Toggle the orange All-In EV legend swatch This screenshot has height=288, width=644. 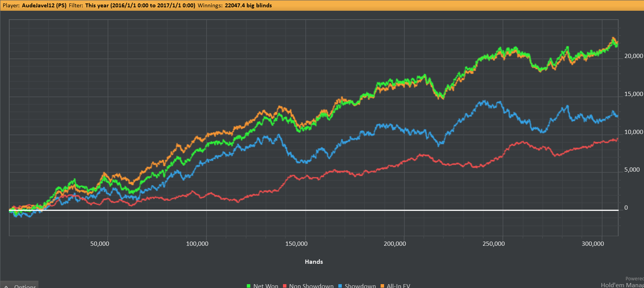(382, 286)
